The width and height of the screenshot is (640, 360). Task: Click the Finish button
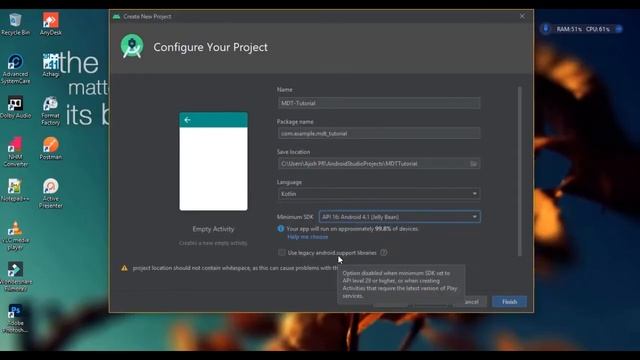pyautogui.click(x=509, y=302)
